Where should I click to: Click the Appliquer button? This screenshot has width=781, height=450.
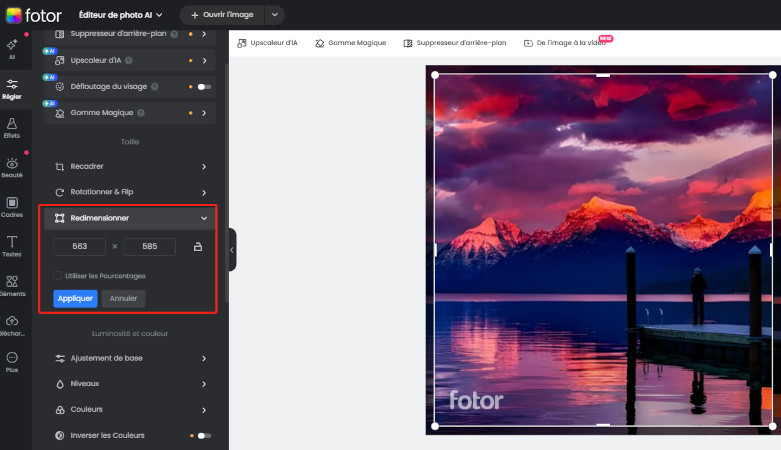[75, 299]
